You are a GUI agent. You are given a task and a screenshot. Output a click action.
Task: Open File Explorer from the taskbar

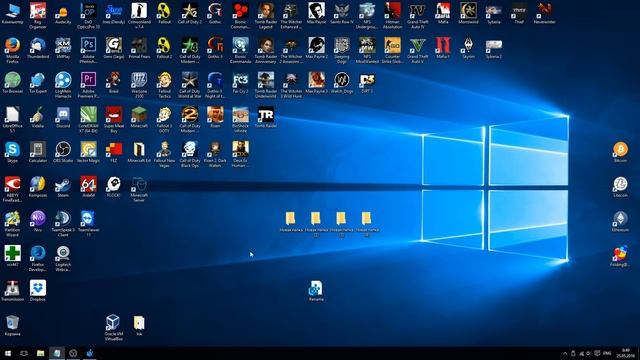[x=40, y=353]
